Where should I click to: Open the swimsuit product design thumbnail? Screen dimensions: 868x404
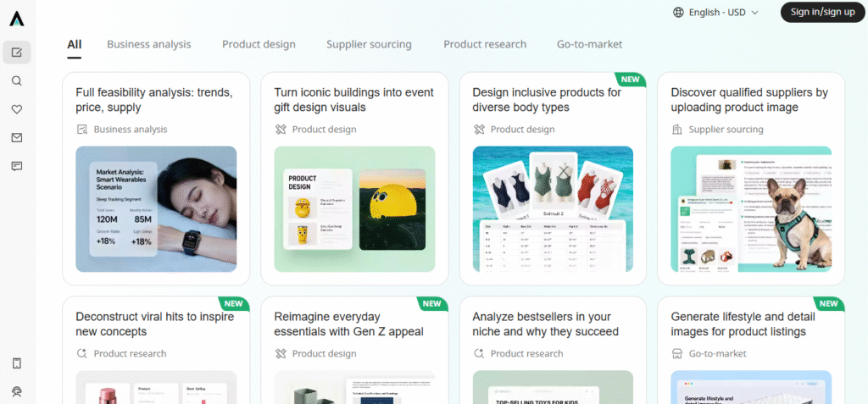(553, 209)
